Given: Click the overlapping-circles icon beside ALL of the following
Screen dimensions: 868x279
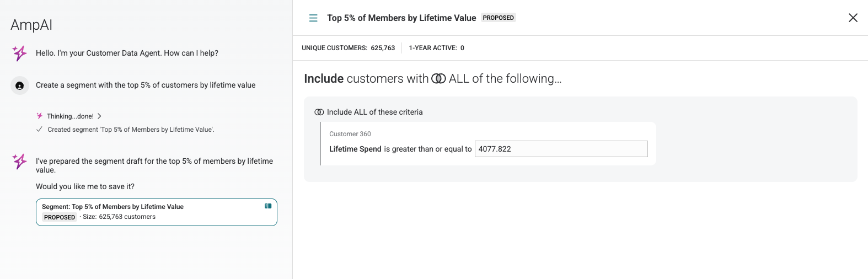Looking at the screenshot, I should coord(438,79).
